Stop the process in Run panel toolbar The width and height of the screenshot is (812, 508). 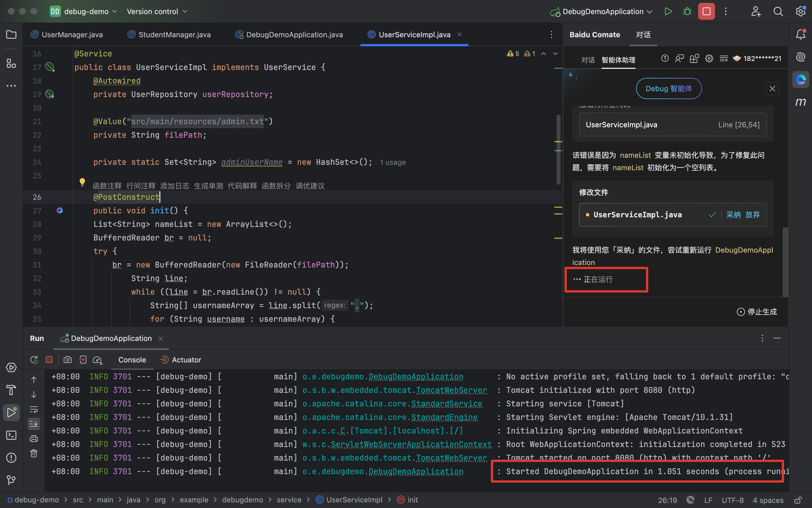[49, 360]
